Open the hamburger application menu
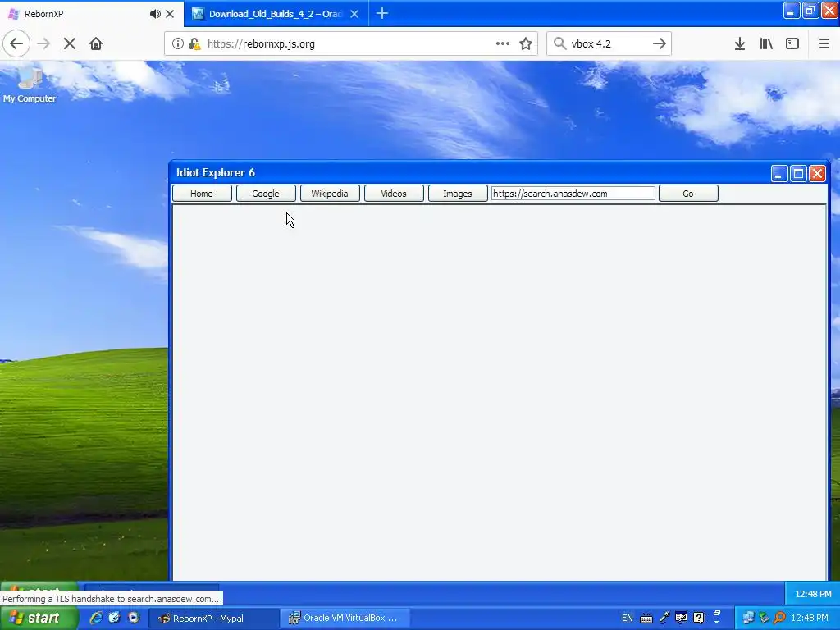Image resolution: width=840 pixels, height=630 pixels. tap(824, 43)
